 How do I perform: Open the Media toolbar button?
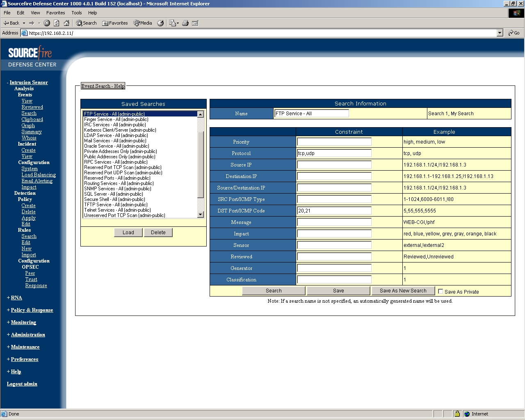(143, 23)
